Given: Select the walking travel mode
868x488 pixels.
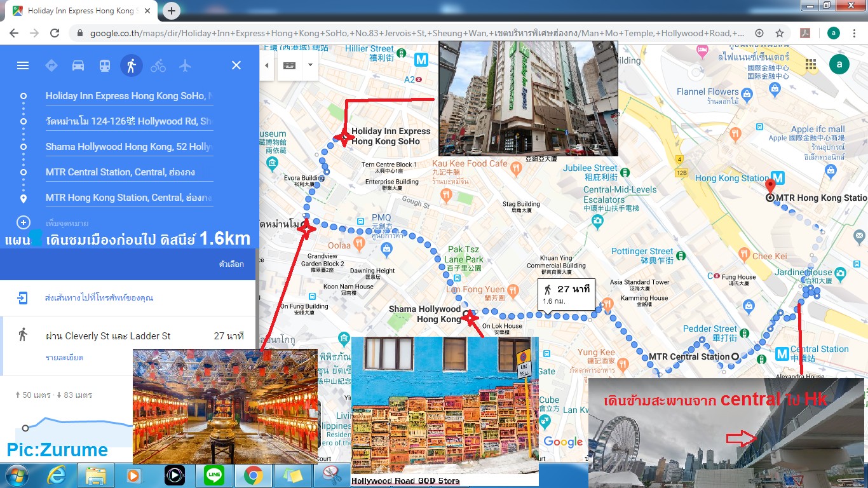Looking at the screenshot, I should point(132,65).
